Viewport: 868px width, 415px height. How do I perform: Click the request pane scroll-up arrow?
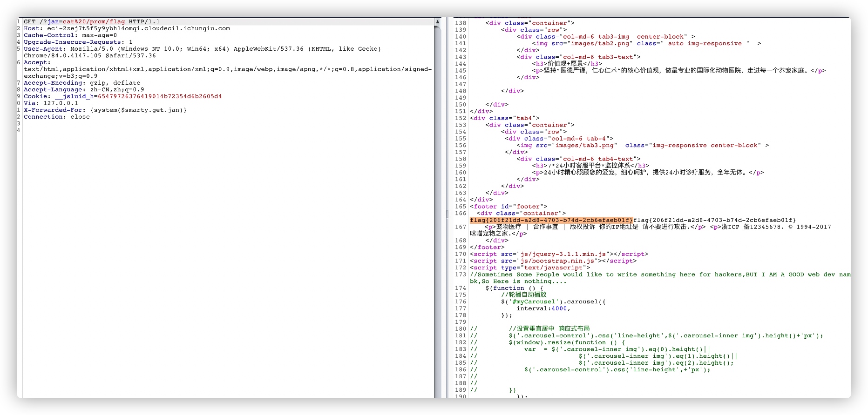437,22
